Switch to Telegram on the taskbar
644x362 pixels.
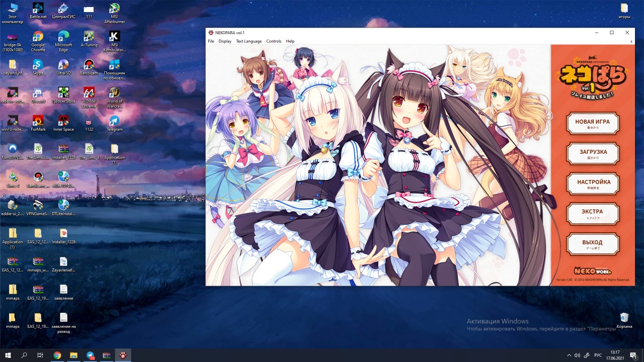pyautogui.click(x=90, y=355)
